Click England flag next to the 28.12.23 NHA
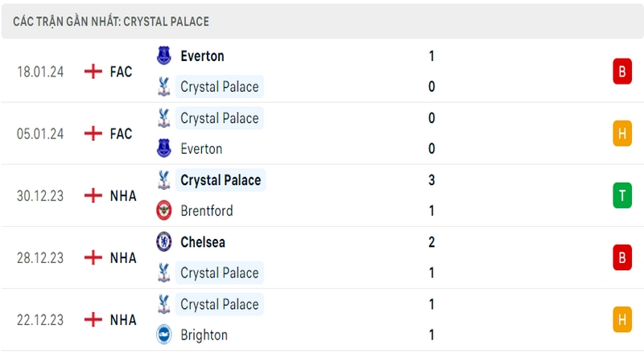This screenshot has width=644, height=362. coord(93,257)
